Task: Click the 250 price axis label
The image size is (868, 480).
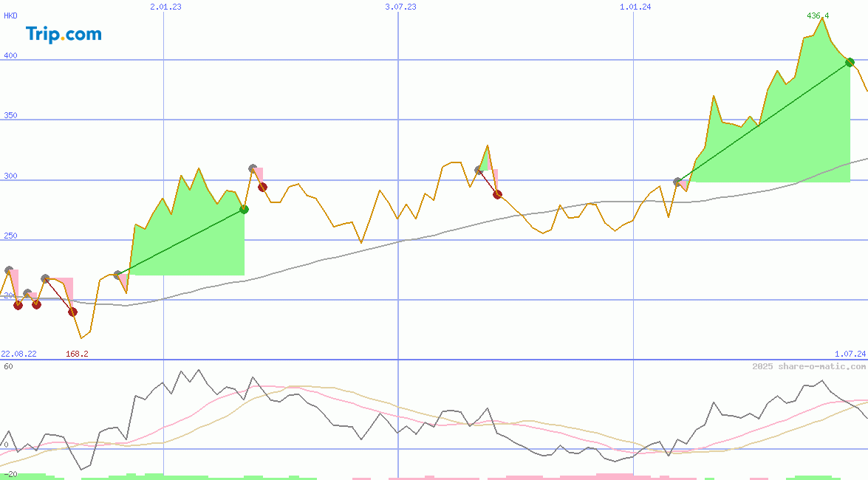Action: [10, 236]
